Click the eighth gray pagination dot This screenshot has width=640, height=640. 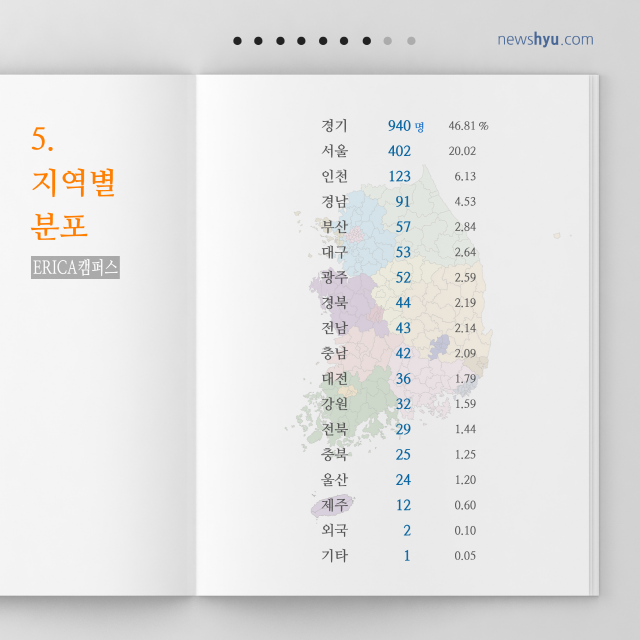(x=388, y=41)
